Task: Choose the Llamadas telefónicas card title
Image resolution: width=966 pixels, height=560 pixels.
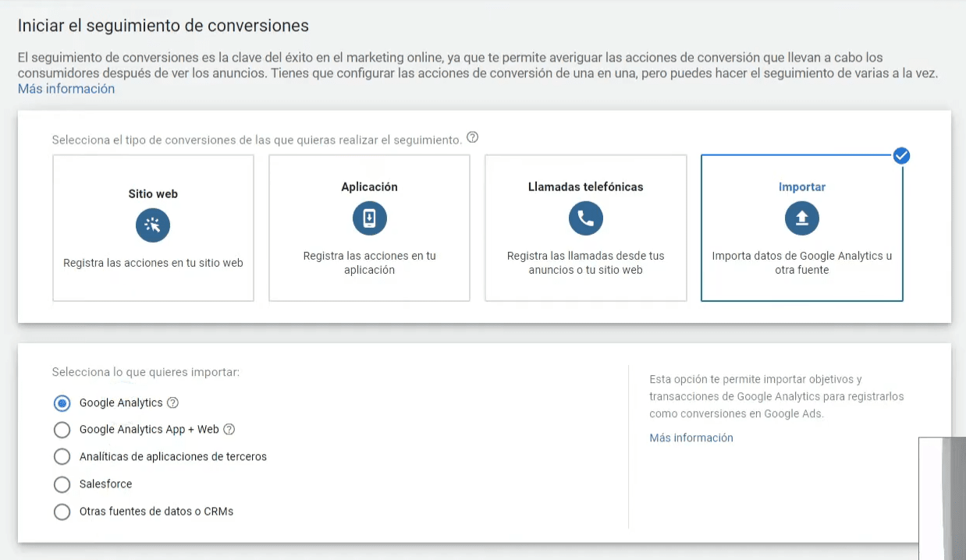Action: 585,187
